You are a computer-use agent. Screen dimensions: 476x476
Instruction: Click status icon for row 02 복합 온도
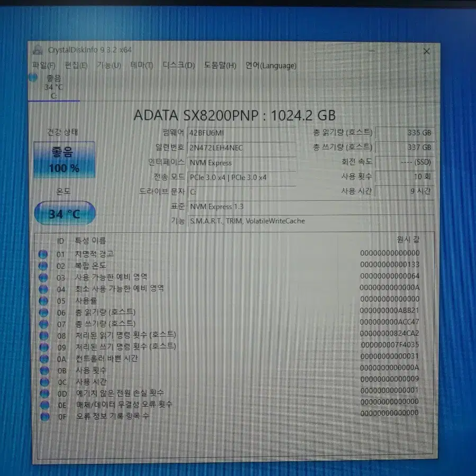(43, 266)
